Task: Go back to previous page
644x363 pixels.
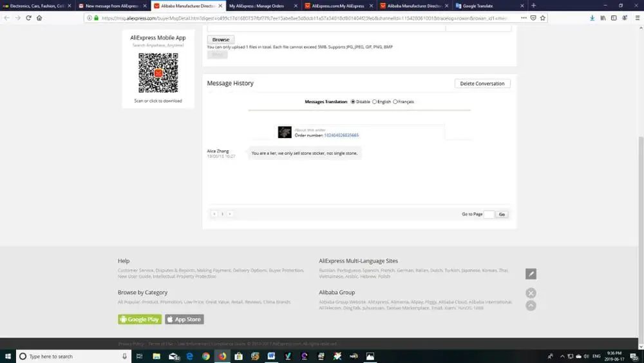Action: 6,17
